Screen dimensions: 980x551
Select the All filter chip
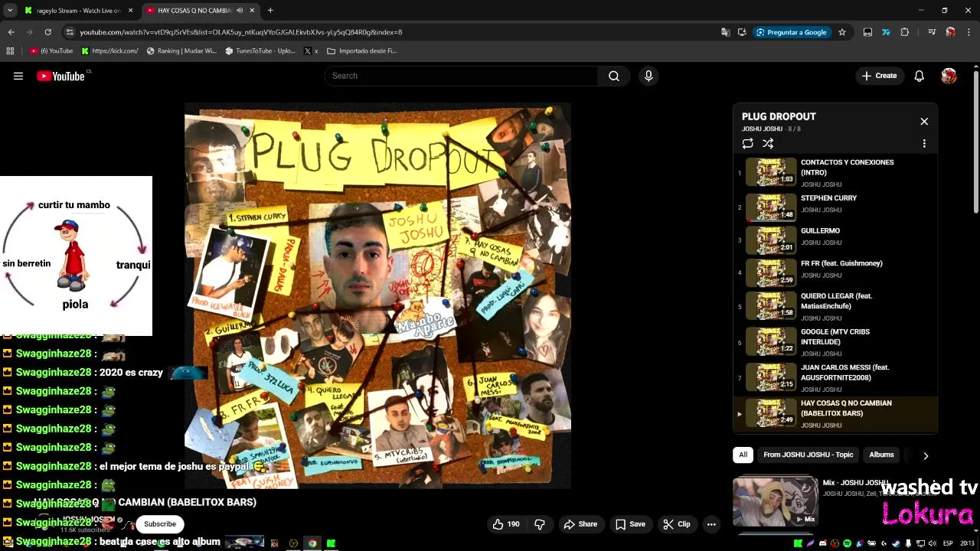[743, 455]
